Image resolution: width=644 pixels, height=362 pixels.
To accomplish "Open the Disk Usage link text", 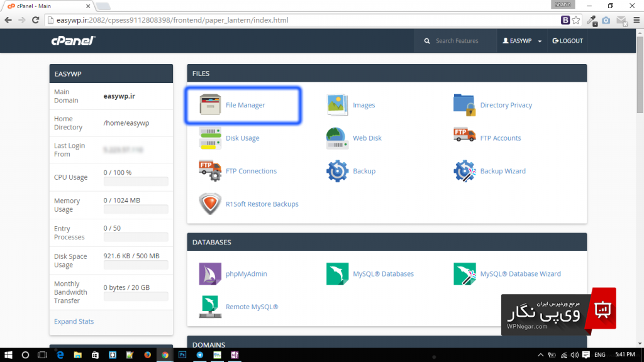I will 242,138.
